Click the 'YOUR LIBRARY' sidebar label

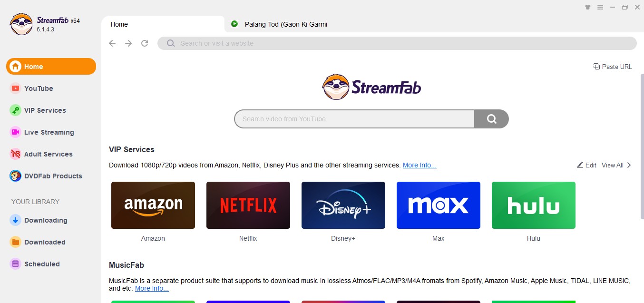click(36, 202)
